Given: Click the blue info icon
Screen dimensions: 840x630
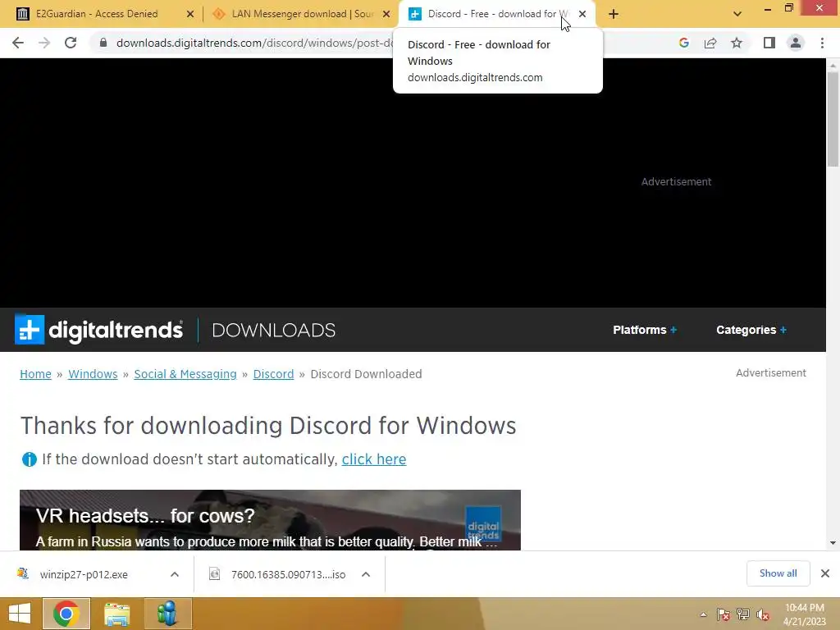Looking at the screenshot, I should click(x=29, y=459).
